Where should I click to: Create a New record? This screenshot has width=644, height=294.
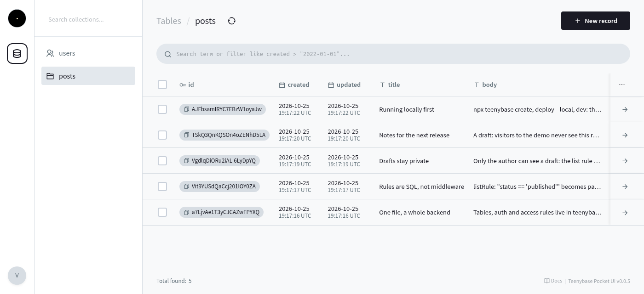click(596, 21)
